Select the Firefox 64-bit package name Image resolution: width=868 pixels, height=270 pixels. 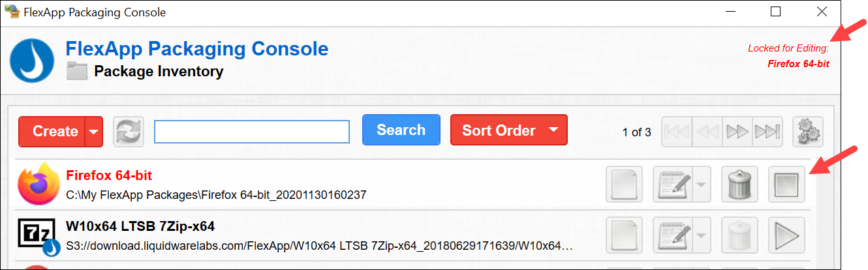[109, 176]
